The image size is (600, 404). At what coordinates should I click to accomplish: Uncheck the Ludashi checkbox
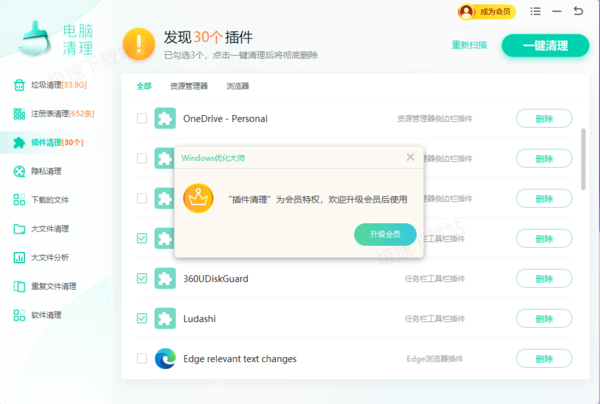[142, 318]
